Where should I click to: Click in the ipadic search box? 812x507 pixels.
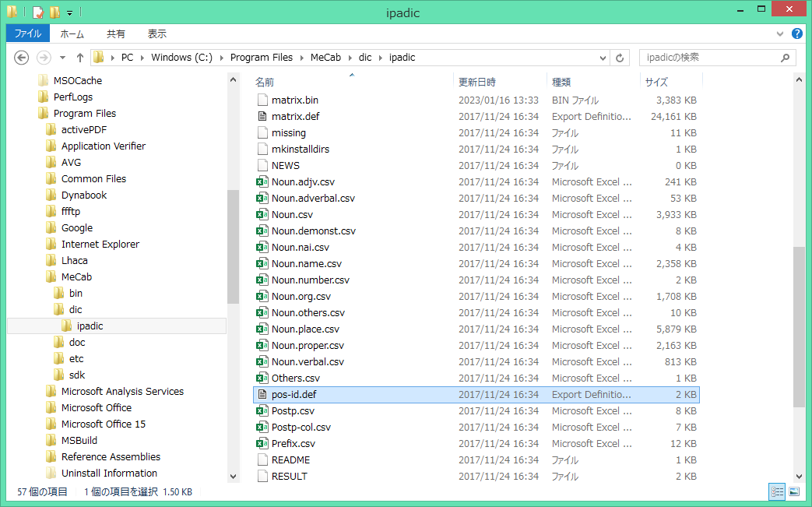pyautogui.click(x=708, y=58)
